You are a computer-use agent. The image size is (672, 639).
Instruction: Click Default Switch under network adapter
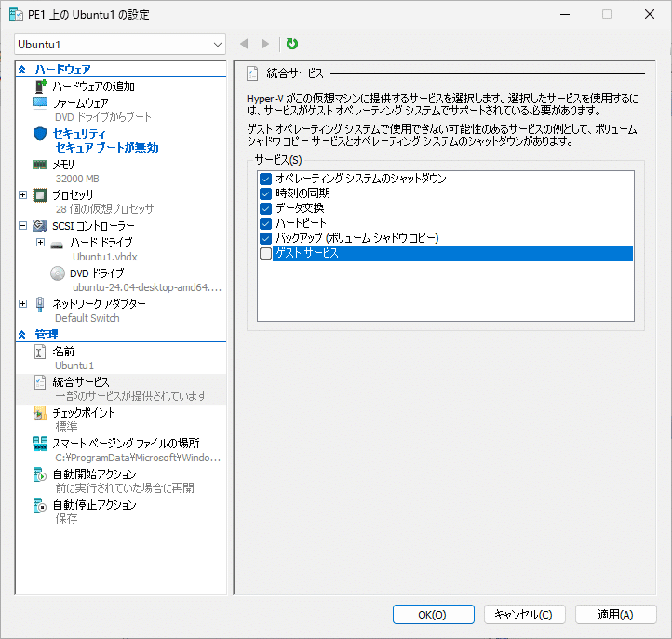[x=87, y=318]
